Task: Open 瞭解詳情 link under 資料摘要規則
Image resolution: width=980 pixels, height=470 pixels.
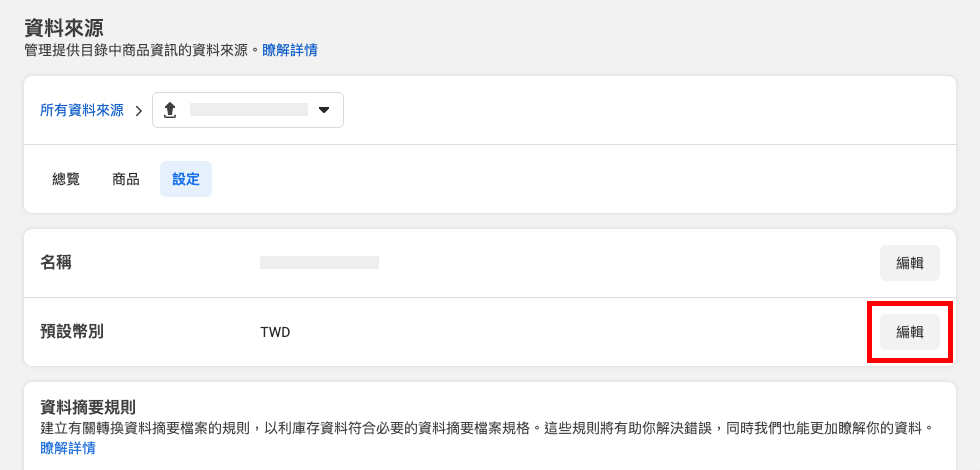Action: tap(68, 448)
